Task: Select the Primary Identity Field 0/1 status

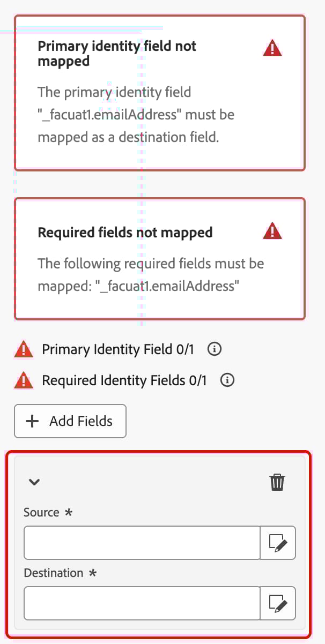Action: [x=118, y=350]
